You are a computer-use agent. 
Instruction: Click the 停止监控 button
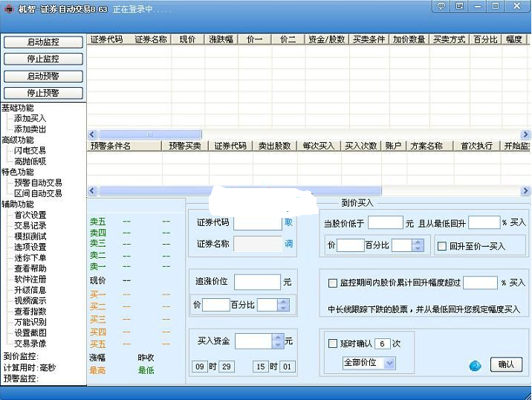[43, 59]
